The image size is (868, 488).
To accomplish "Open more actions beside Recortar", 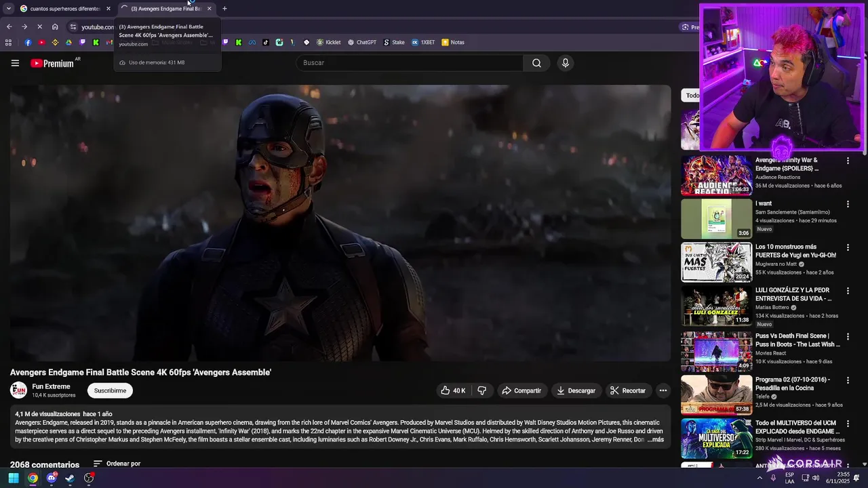I will (x=663, y=390).
